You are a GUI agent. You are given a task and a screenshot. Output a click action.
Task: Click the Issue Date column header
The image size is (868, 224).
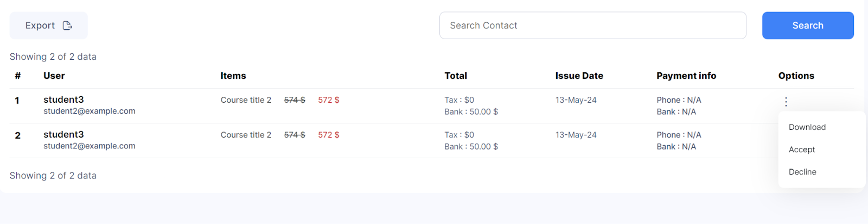click(x=579, y=76)
